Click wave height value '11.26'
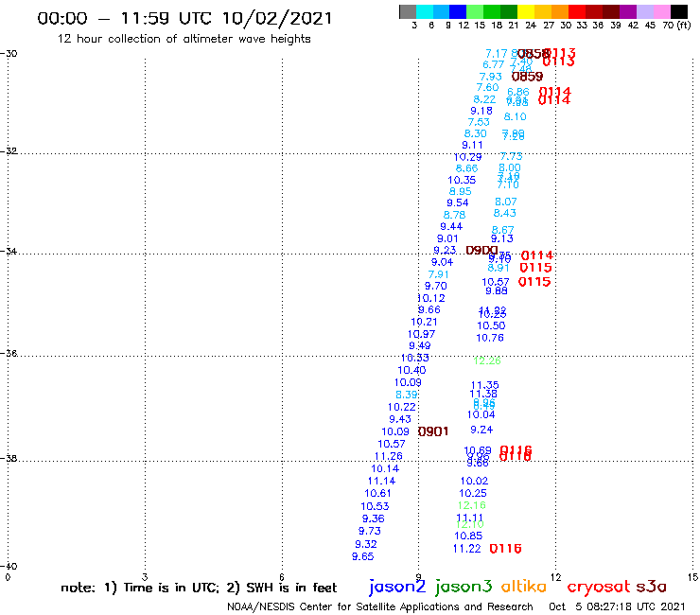 pyautogui.click(x=389, y=456)
